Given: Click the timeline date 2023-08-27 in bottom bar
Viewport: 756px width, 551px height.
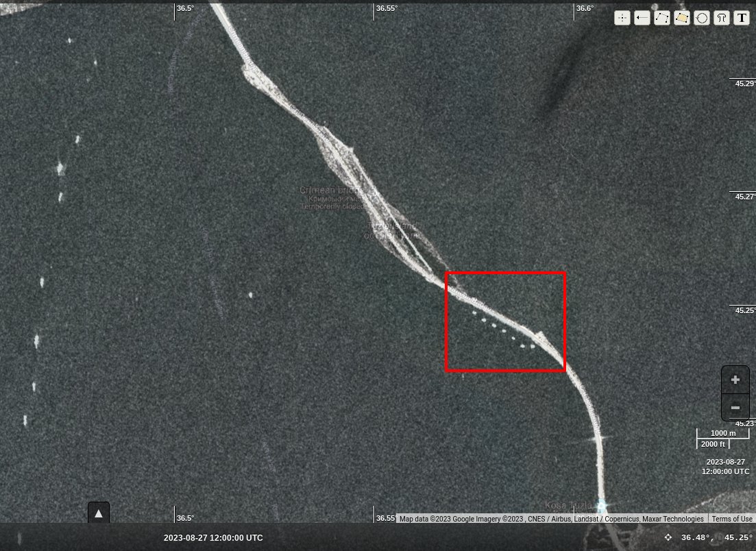Looking at the screenshot, I should click(x=213, y=538).
